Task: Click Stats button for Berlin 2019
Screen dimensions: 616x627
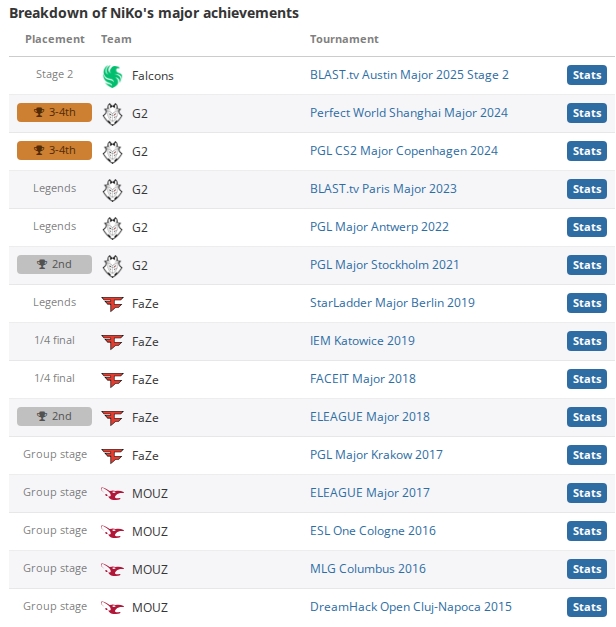Action: 587,303
